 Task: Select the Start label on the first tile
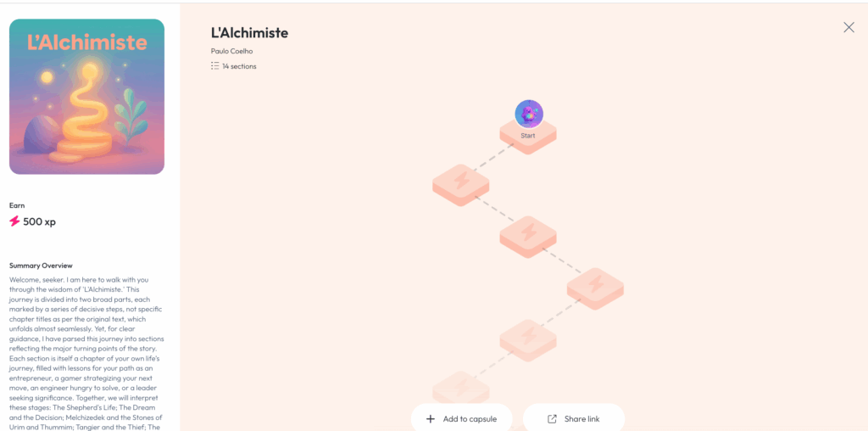coord(527,136)
